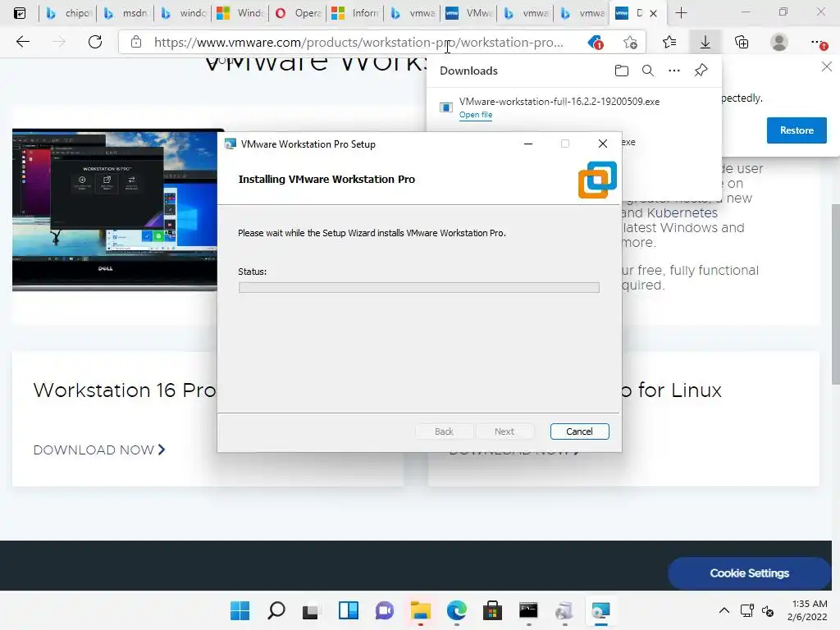This screenshot has height=630, width=840.
Task: Open More options in Downloads panel
Action: 674,71
